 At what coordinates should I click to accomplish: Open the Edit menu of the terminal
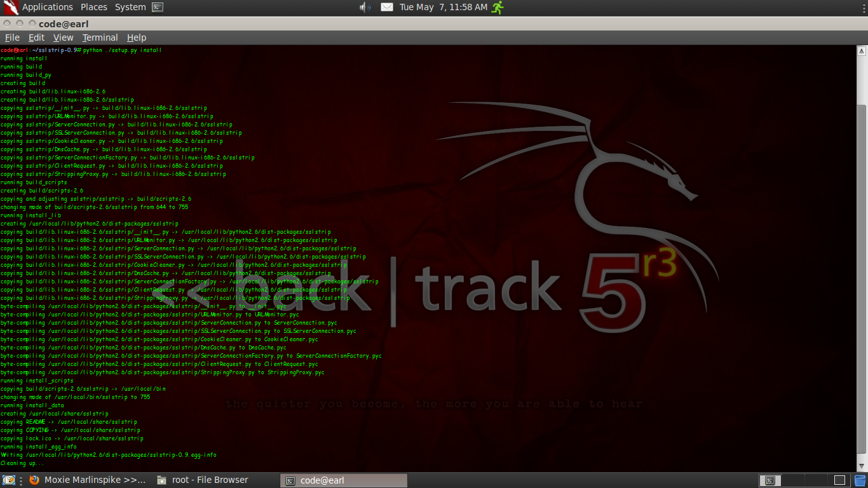tap(37, 37)
